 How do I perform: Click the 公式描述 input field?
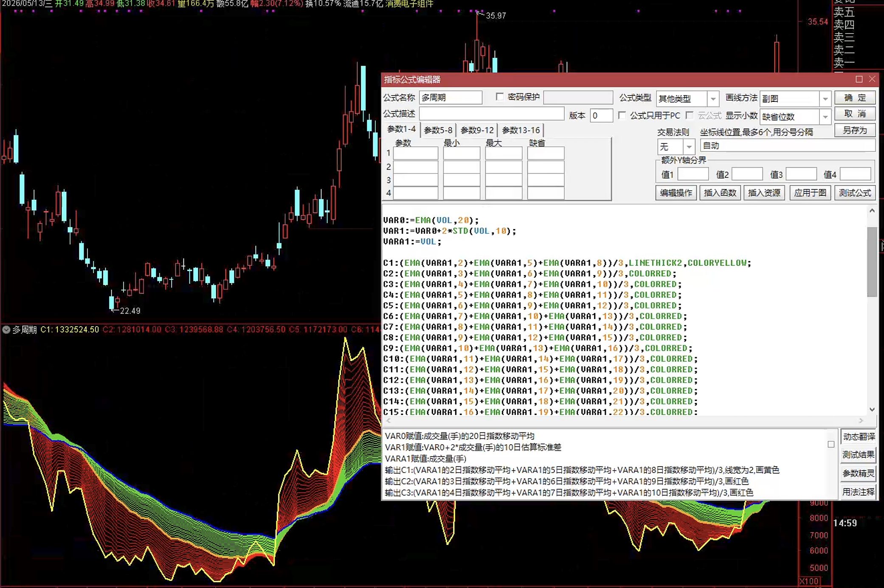[x=491, y=114]
